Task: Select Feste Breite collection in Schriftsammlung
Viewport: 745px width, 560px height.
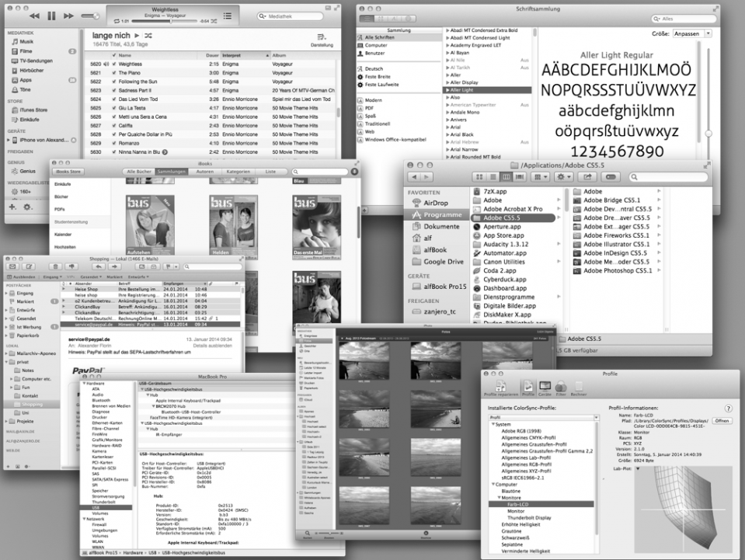Action: point(378,76)
